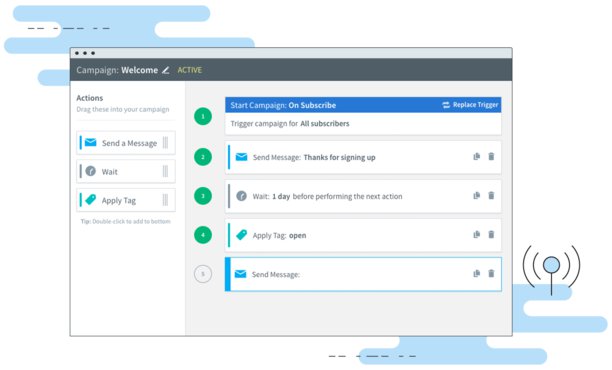Click 'Trigger campaign for All subscribers' text

tap(290, 124)
